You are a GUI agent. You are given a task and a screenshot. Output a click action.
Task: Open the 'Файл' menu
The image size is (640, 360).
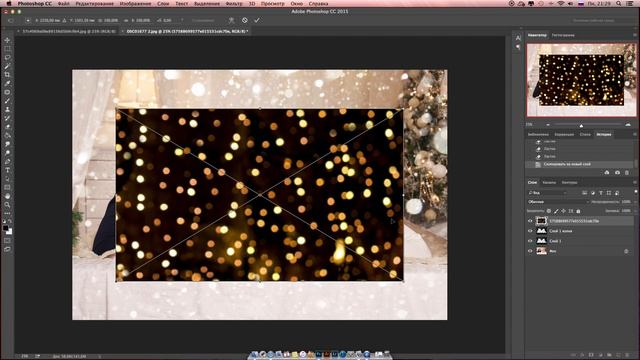click(63, 4)
